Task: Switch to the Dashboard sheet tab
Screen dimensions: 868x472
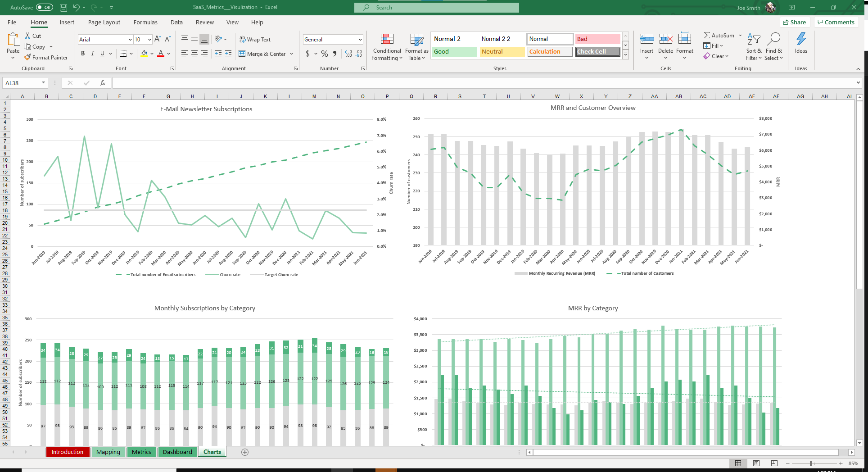Action: point(177,452)
